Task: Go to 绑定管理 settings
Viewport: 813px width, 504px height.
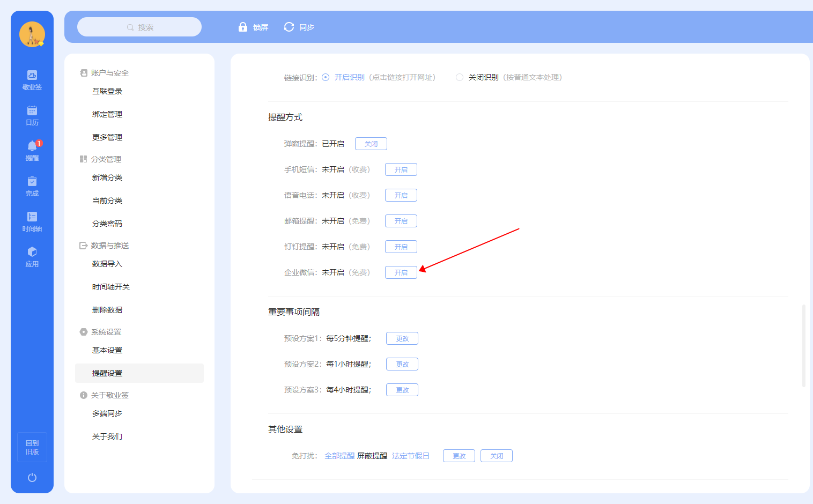Action: pyautogui.click(x=107, y=114)
